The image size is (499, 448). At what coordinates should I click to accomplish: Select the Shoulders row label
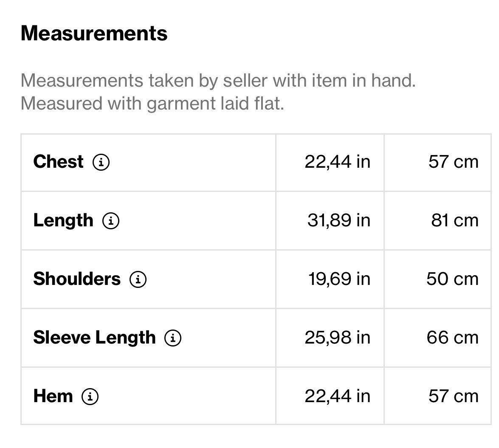click(77, 279)
